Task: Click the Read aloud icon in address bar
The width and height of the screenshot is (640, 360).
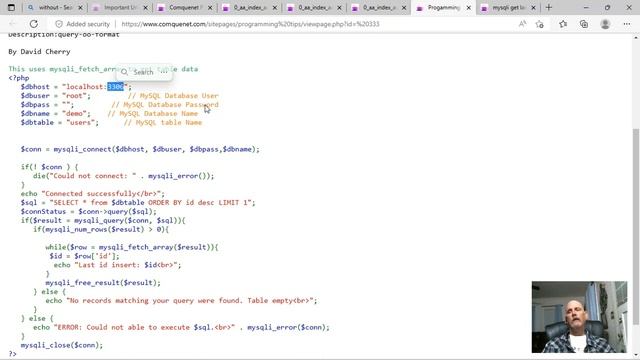Action: click(x=522, y=24)
